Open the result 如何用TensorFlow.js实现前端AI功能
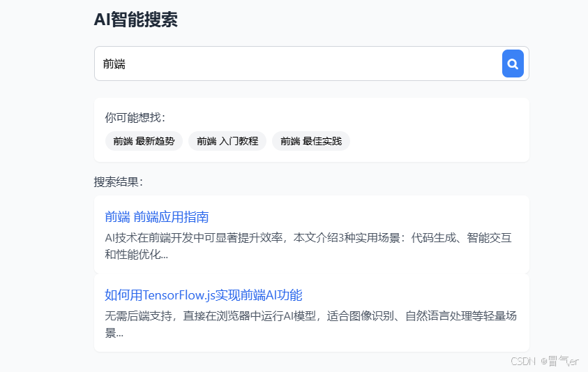This screenshot has width=588, height=372. [x=203, y=295]
